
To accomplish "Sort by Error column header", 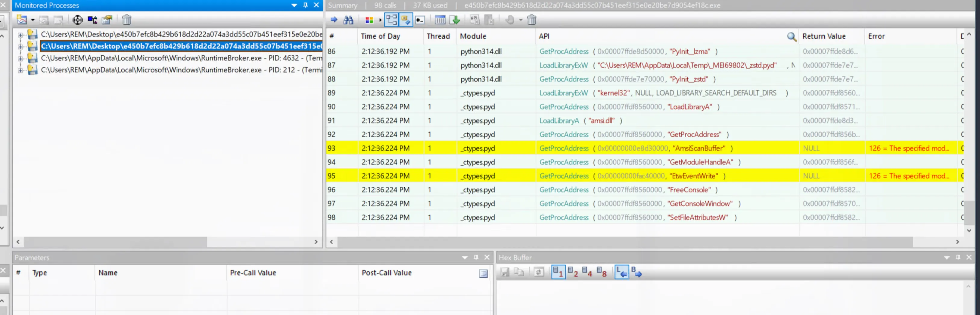I will coord(911,36).
